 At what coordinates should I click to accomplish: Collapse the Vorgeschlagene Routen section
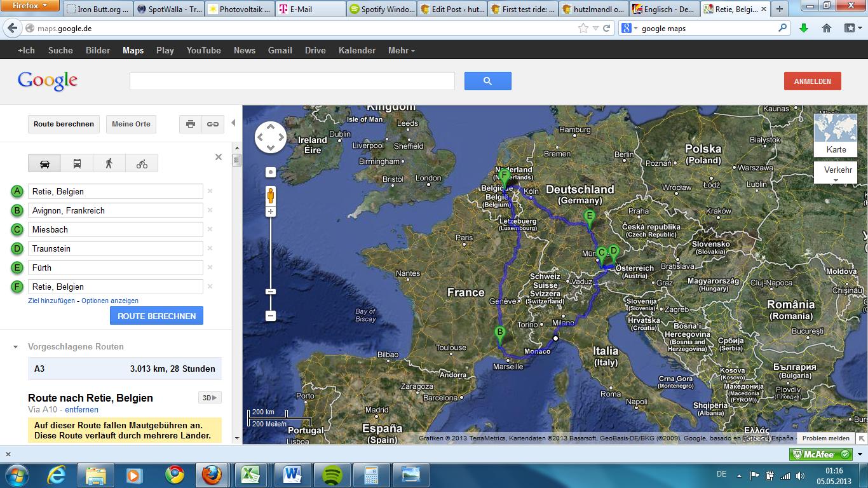(16, 347)
